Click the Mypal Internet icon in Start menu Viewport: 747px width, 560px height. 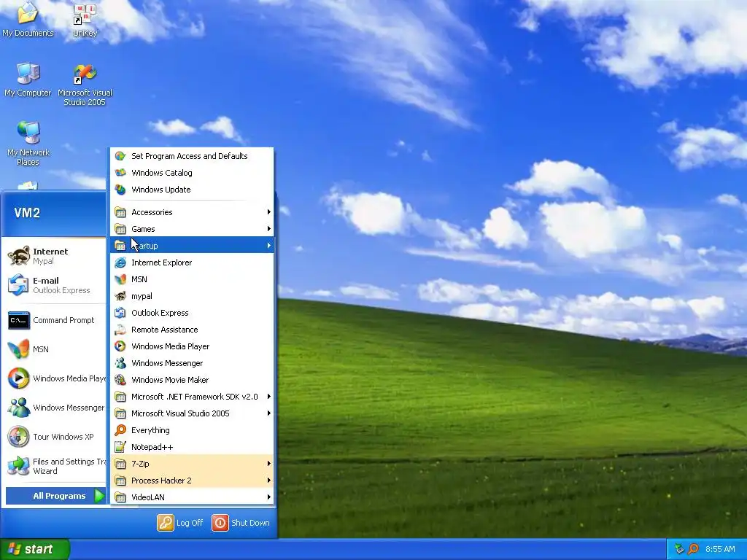click(x=18, y=256)
